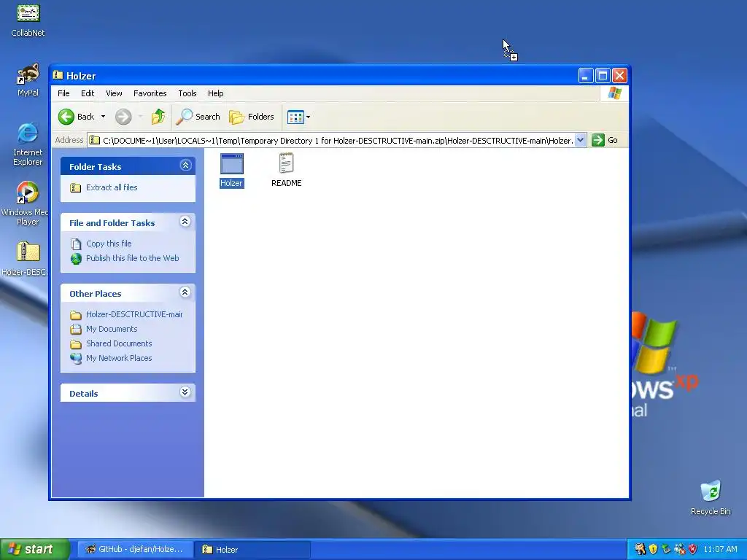Select the Holzer application file

[231, 171]
